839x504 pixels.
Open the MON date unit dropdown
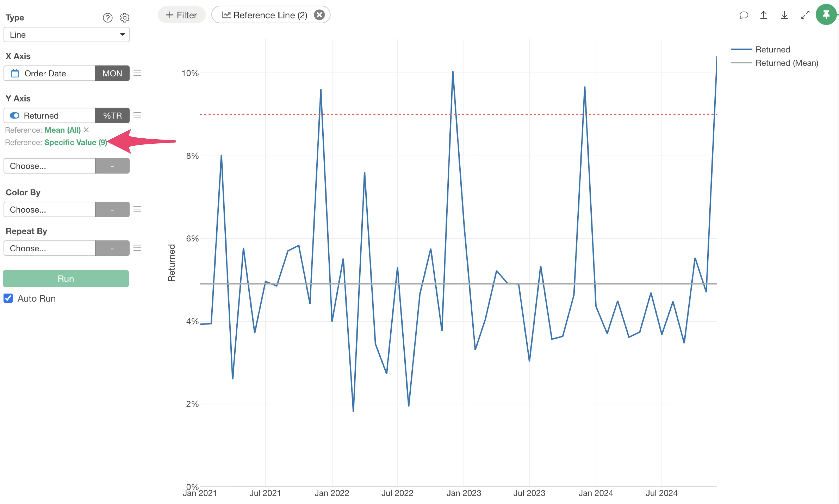click(112, 73)
